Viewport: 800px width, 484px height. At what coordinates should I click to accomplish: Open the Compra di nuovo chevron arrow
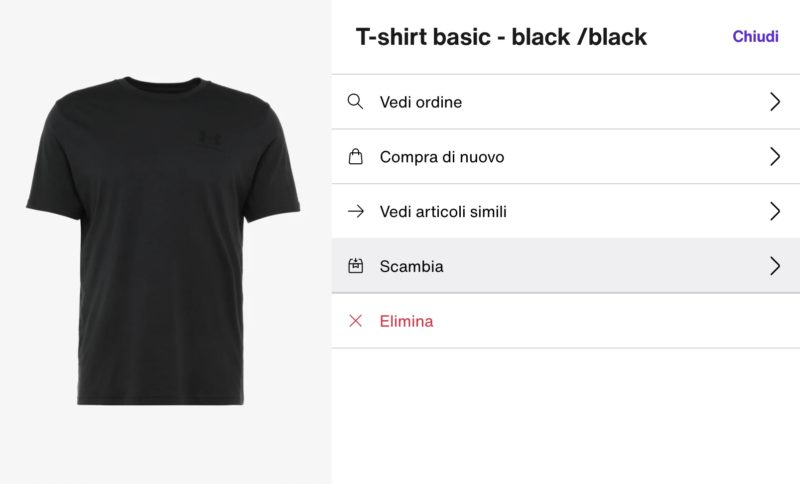(x=774, y=157)
